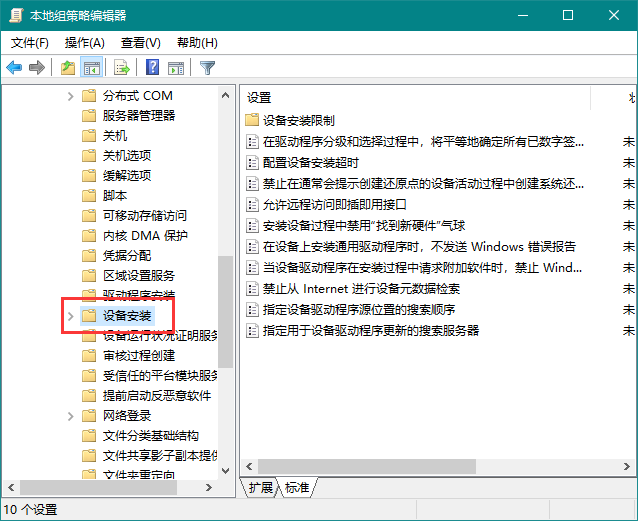Click tree pane scroll down arrow
This screenshot has width=638, height=521.
click(225, 471)
